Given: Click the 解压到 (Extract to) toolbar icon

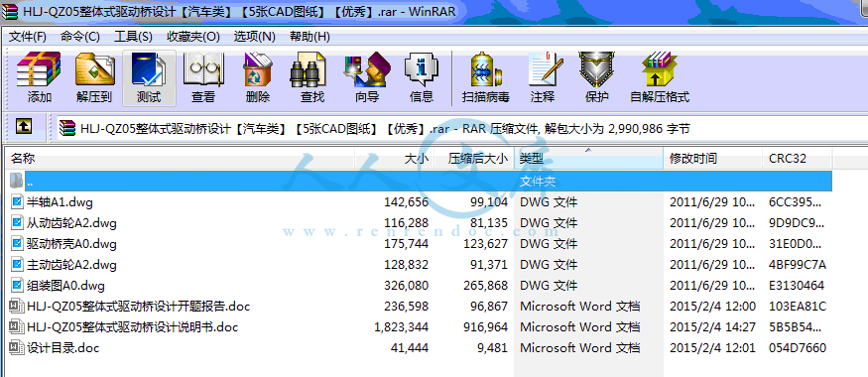Looking at the screenshot, I should point(94,69).
